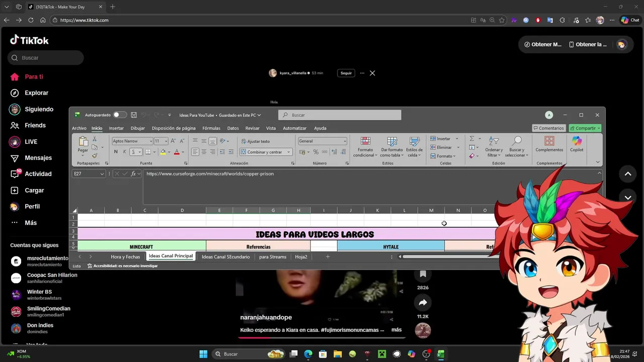Open Ordenar y filtrar menu
This screenshot has width=644, height=362.
pos(494,147)
